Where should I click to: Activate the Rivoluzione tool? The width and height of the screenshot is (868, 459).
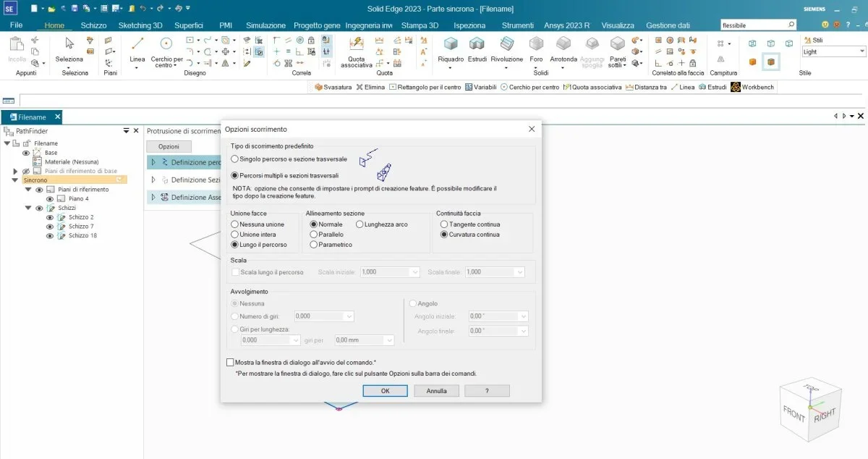click(506, 51)
